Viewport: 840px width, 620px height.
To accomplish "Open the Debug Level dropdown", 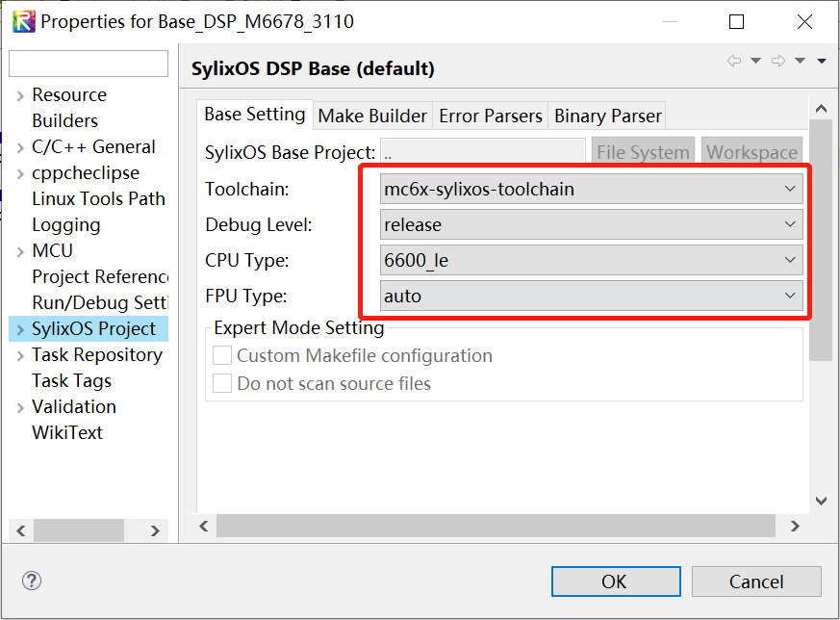I will tap(592, 224).
